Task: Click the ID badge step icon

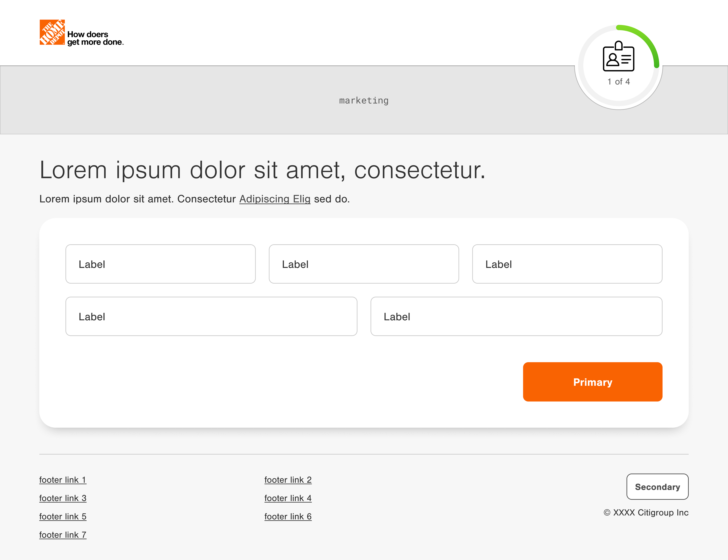Action: click(618, 56)
